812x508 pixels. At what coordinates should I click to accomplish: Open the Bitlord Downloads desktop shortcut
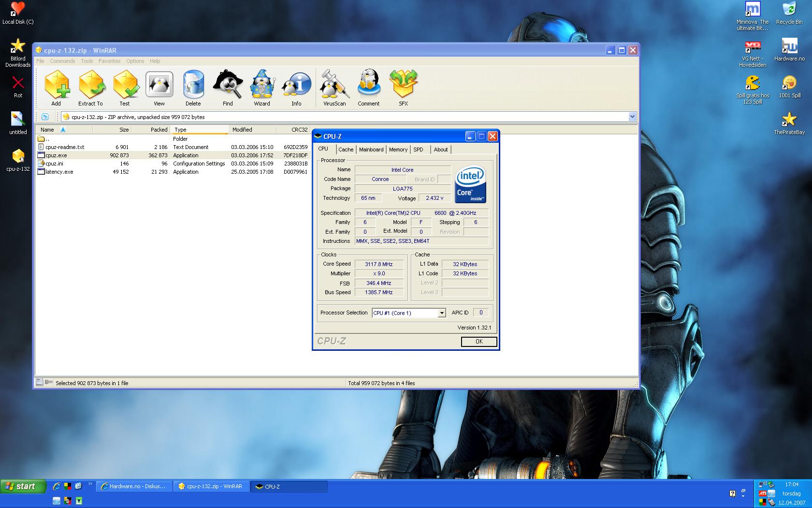pos(18,53)
